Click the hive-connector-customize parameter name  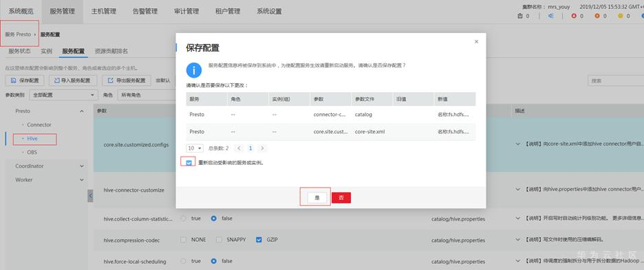pos(134,190)
